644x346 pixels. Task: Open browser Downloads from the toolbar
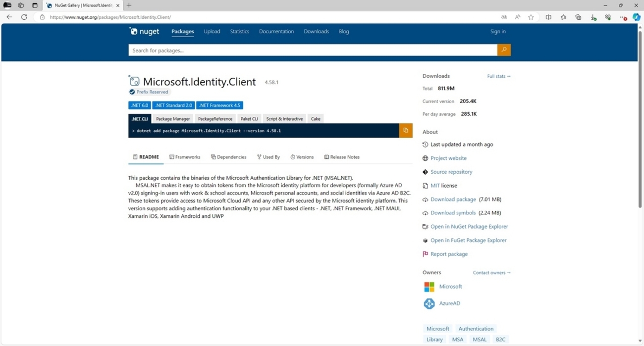coord(593,16)
